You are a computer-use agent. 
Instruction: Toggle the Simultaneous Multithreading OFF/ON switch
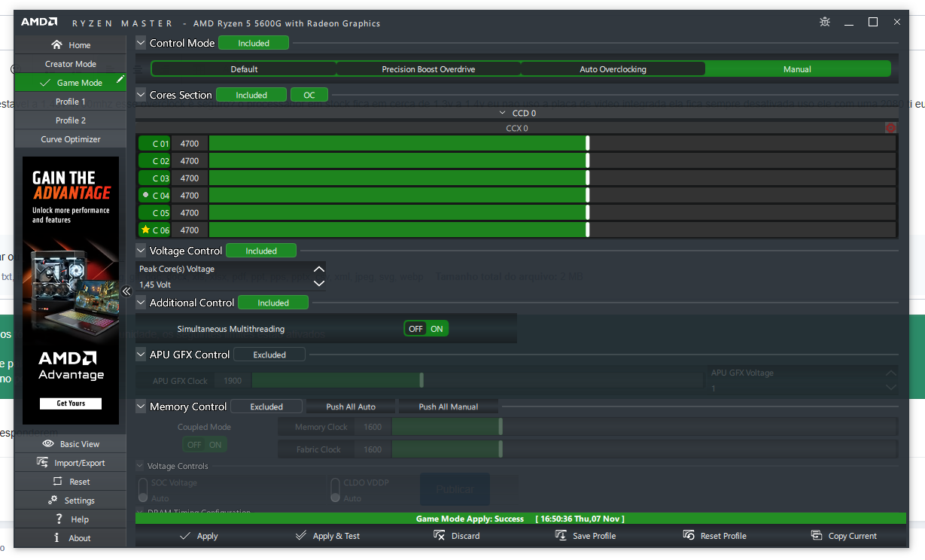pos(426,329)
